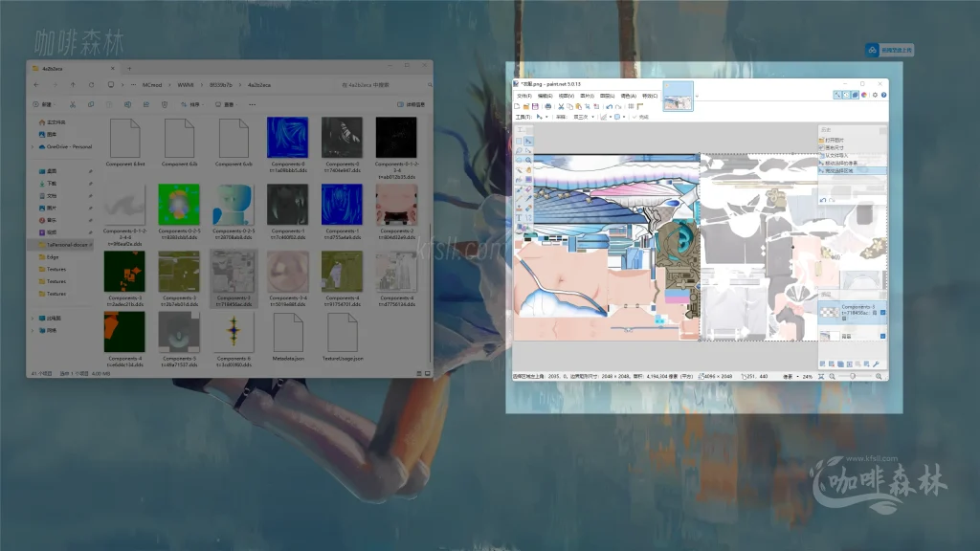Open paint.net Settings gear
980x551 pixels.
(875, 95)
